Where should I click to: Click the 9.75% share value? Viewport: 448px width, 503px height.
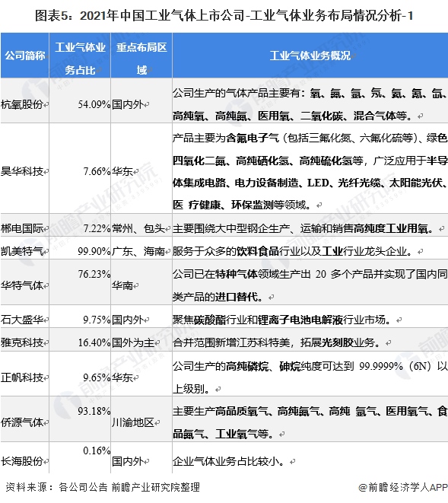coord(97,320)
